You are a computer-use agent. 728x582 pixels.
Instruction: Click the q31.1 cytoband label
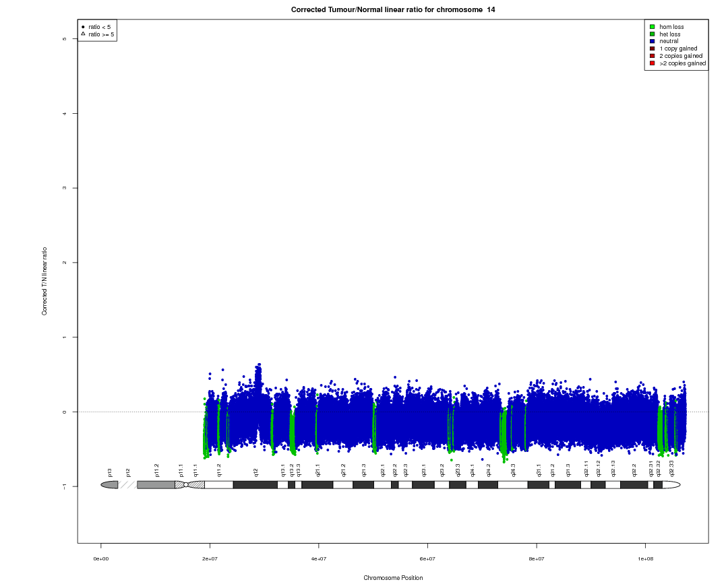point(539,471)
